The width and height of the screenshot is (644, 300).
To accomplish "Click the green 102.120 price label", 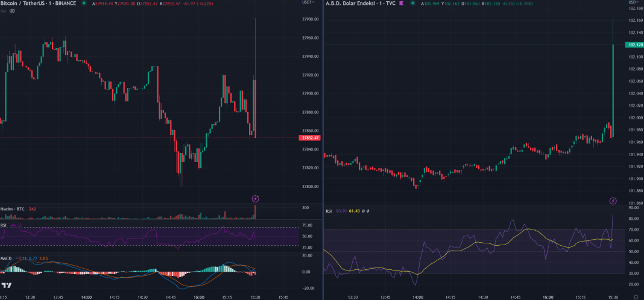I will click(x=634, y=45).
